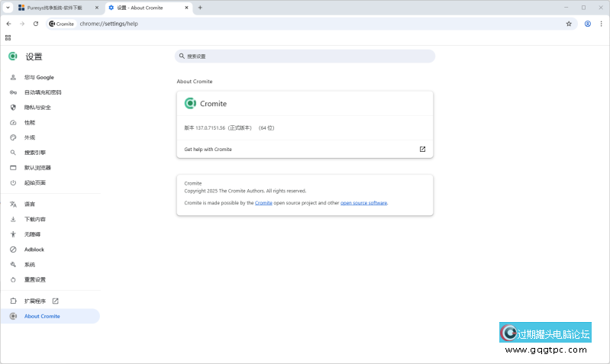The image size is (610, 364).
Task: Click the external link icon beside Get help
Action: (422, 150)
